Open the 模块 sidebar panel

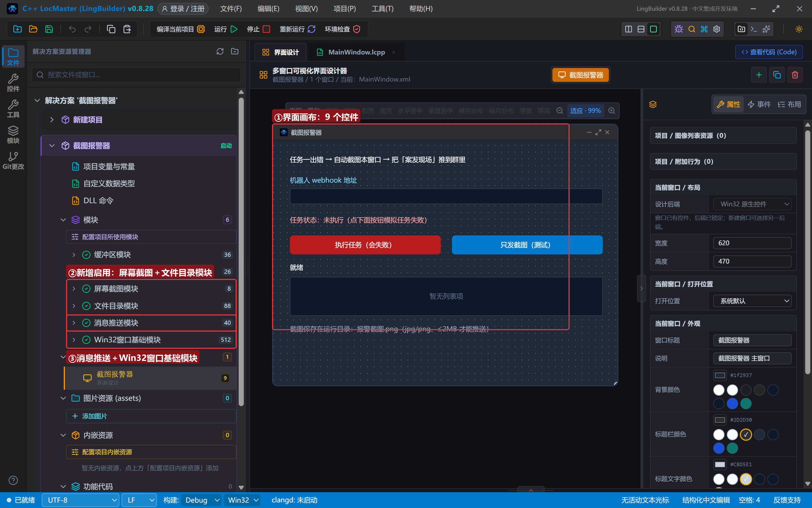13,134
